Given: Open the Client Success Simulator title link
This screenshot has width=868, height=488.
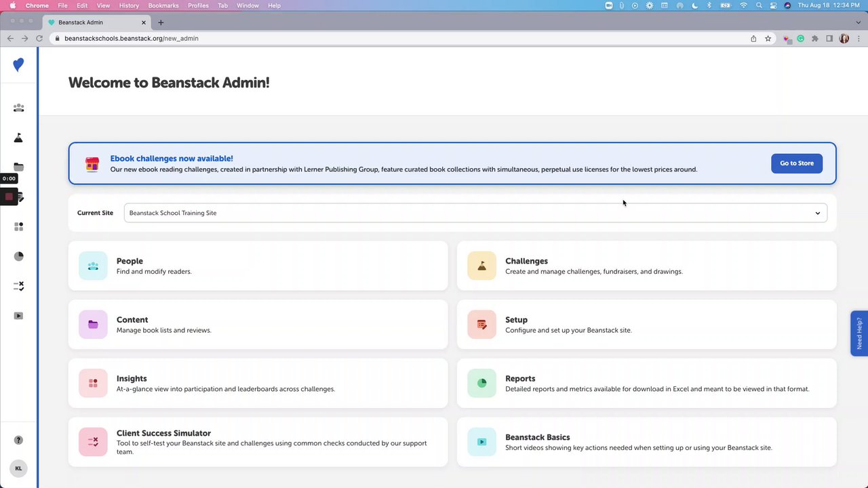Looking at the screenshot, I should (163, 433).
